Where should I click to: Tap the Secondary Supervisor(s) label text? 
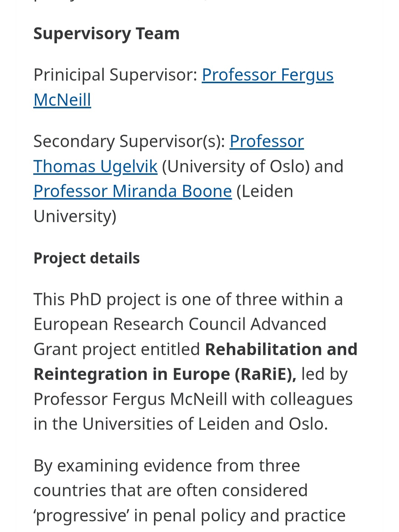click(129, 141)
